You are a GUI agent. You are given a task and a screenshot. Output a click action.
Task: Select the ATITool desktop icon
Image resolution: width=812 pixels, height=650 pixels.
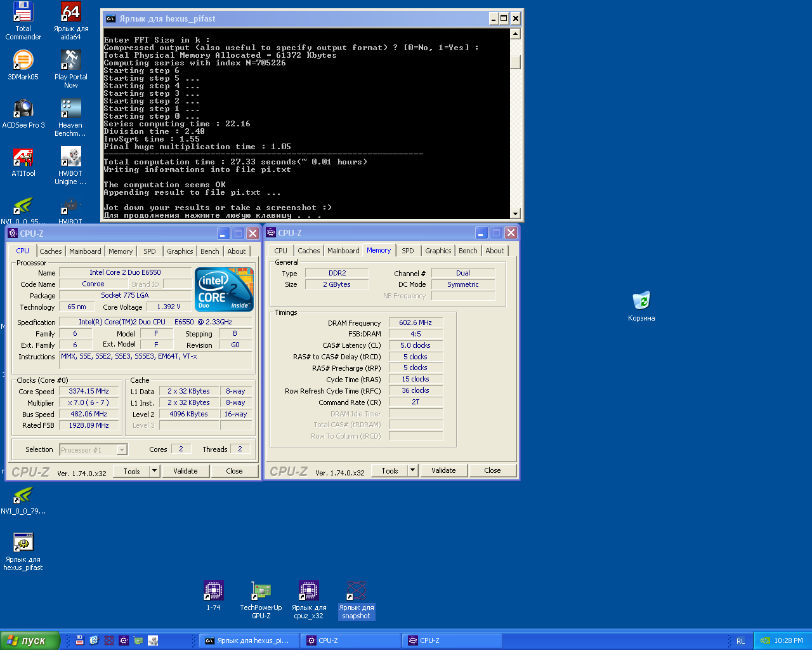point(23,162)
